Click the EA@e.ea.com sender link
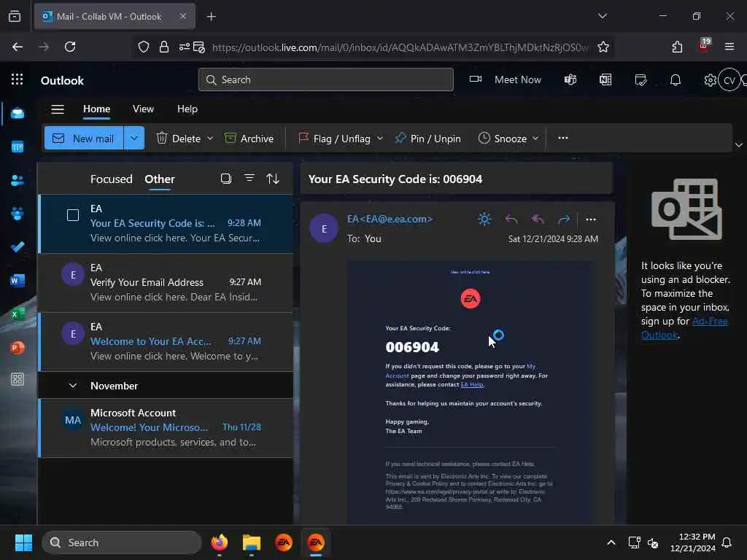Viewport: 747px width, 560px height. coord(390,219)
